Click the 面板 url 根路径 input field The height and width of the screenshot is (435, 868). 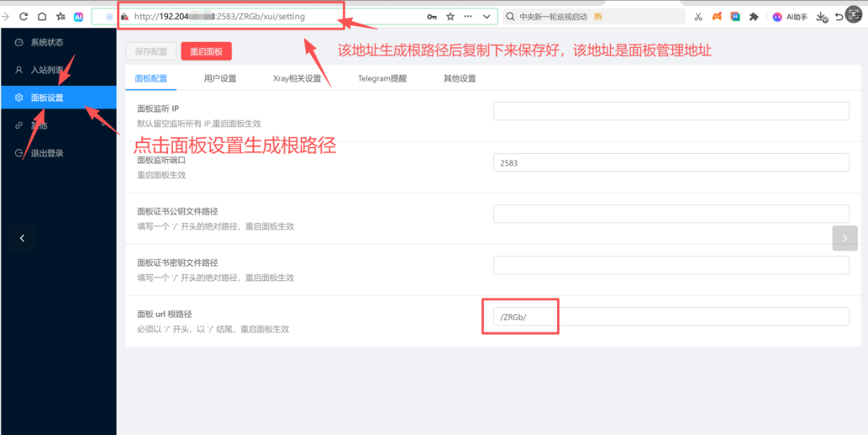click(x=671, y=316)
